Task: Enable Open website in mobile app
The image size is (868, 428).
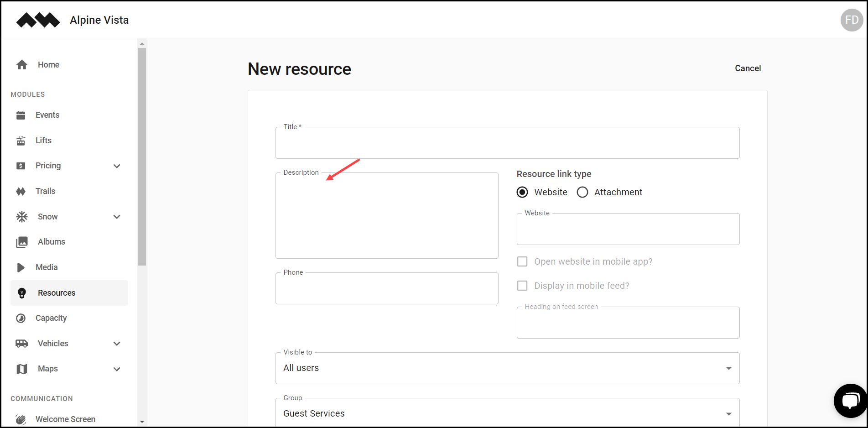Action: coord(522,261)
